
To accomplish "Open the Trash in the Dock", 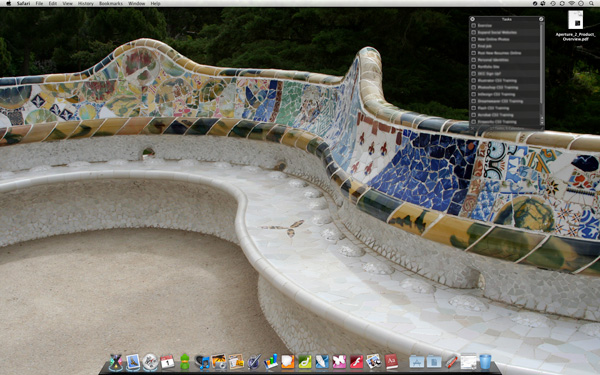I will [x=485, y=362].
